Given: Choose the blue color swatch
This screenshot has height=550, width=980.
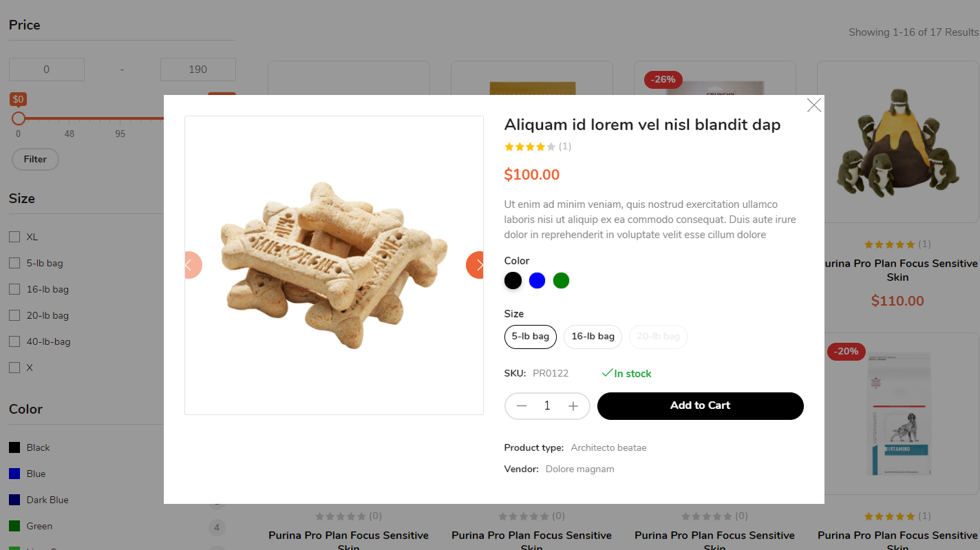Looking at the screenshot, I should (x=537, y=281).
